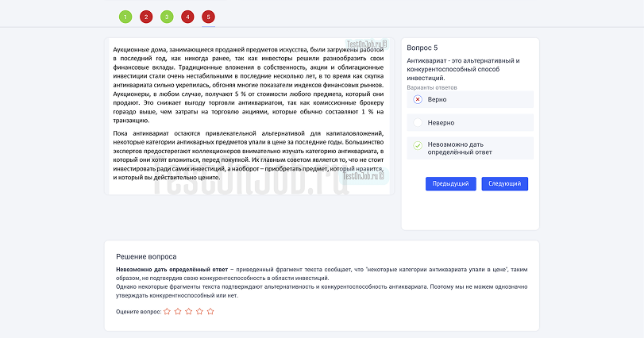Viewport: 644px width, 338px height.
Task: Select the "Верно" answer option
Action: (438, 99)
